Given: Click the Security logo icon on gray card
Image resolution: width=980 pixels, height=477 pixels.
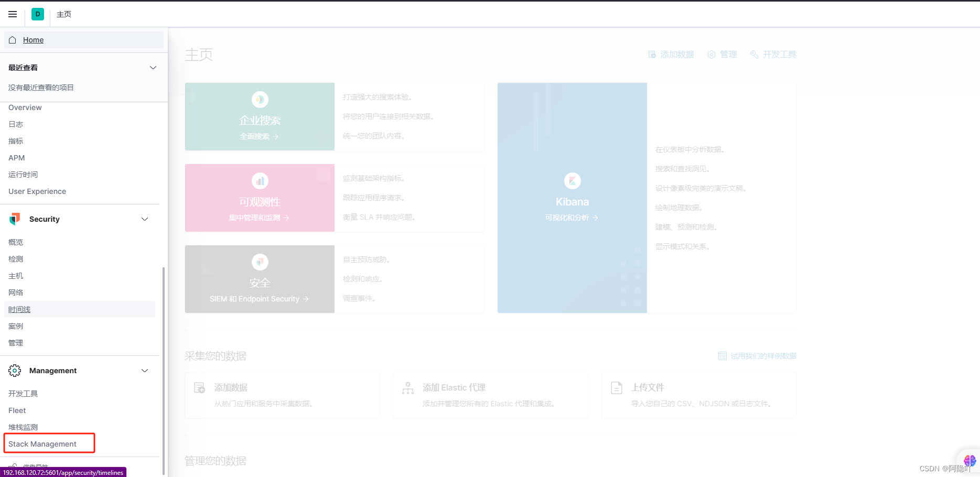Looking at the screenshot, I should (x=260, y=262).
